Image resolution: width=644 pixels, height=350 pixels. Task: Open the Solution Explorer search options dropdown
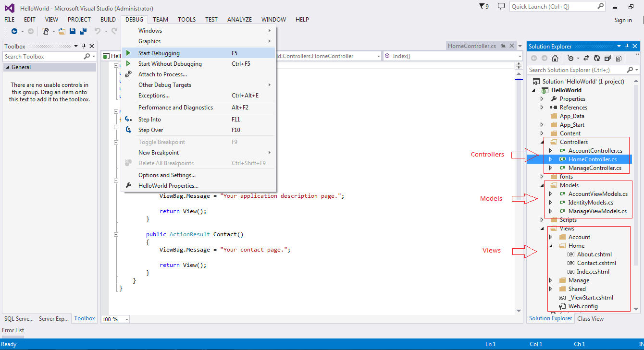click(636, 70)
